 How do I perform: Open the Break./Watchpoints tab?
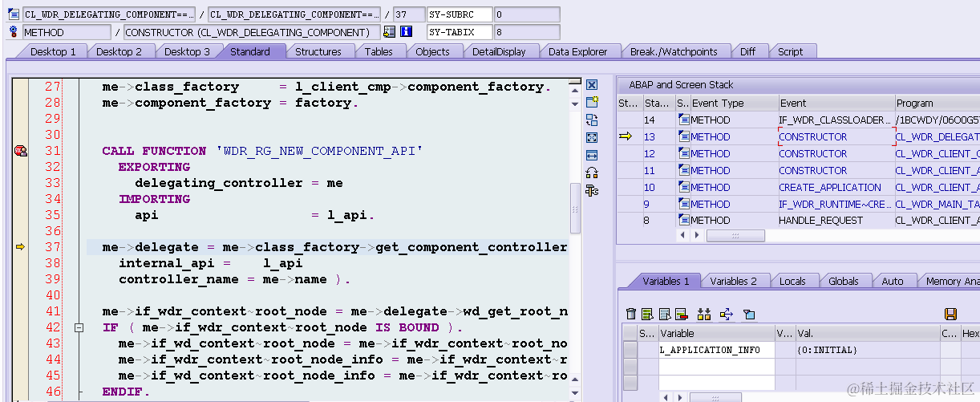(674, 51)
